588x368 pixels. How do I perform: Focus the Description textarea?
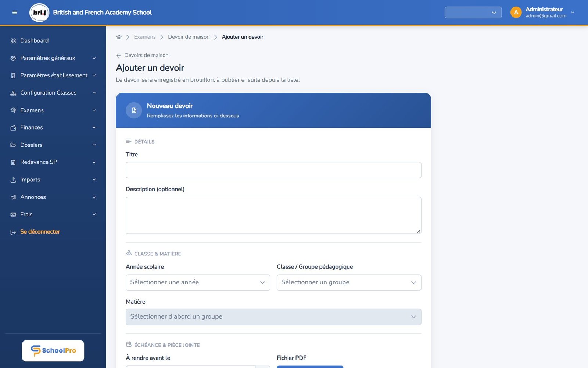pyautogui.click(x=273, y=215)
